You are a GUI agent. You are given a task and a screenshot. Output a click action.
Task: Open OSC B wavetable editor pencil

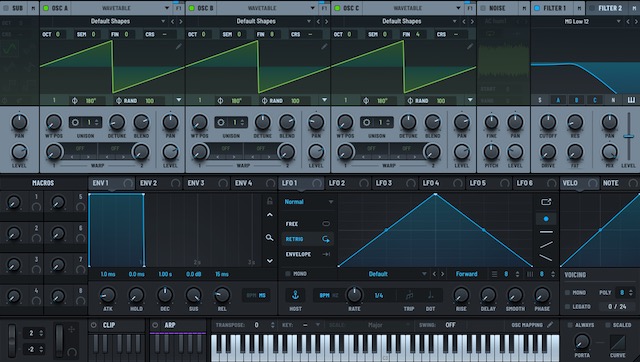pyautogui.click(x=324, y=47)
